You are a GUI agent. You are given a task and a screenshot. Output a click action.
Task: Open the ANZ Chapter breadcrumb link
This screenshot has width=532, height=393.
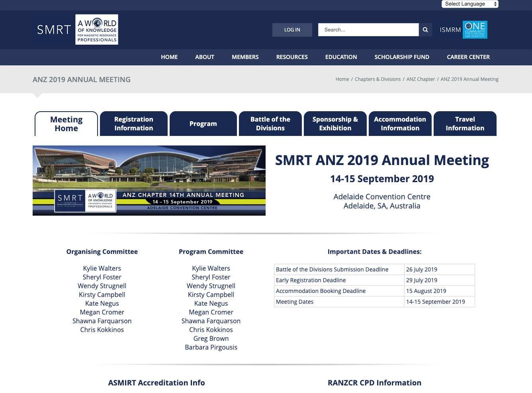tap(421, 79)
